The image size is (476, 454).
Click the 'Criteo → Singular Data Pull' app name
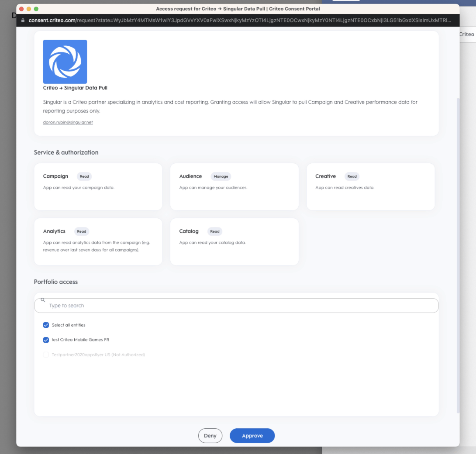click(75, 88)
